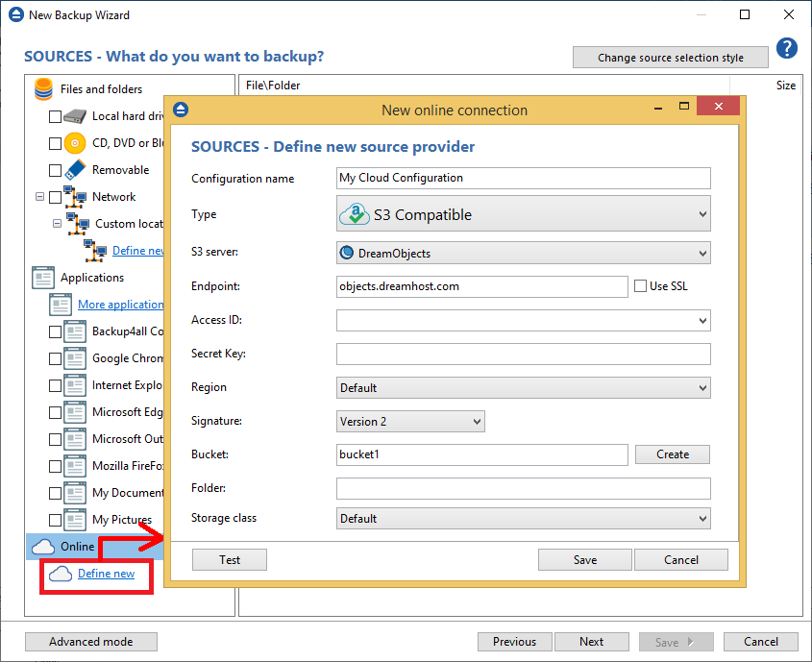
Task: Check the CD, DVD or Blu-ray checkbox
Action: click(56, 143)
